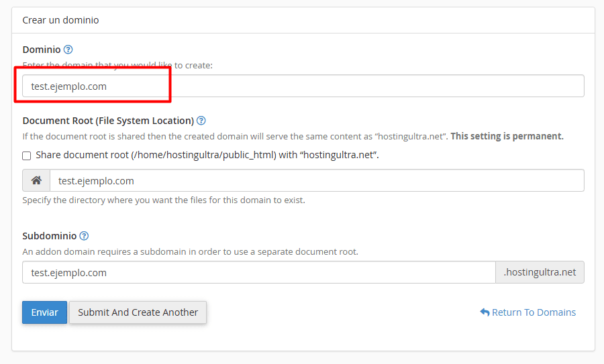
Task: Click the Dominio field label
Action: pos(42,50)
